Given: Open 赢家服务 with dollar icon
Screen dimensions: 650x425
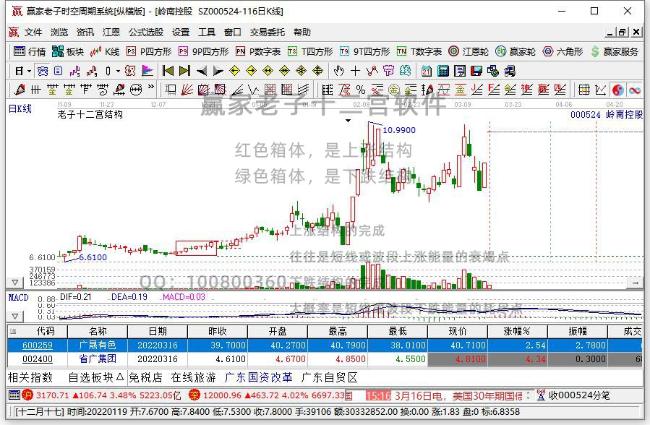Looking at the screenshot, I should point(614,51).
